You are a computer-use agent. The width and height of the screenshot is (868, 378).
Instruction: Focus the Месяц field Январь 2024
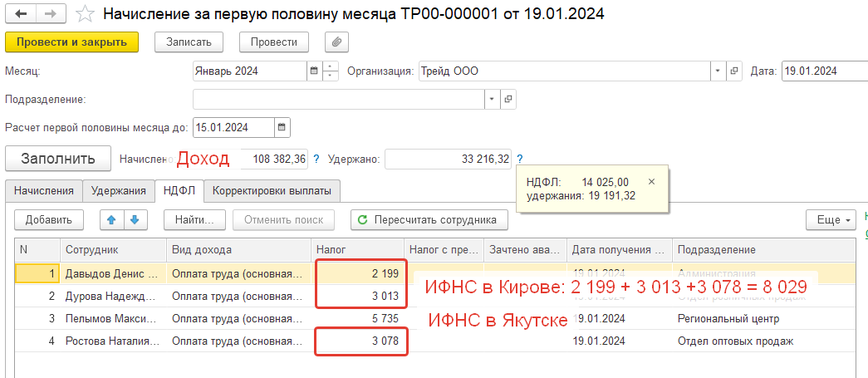coord(250,71)
